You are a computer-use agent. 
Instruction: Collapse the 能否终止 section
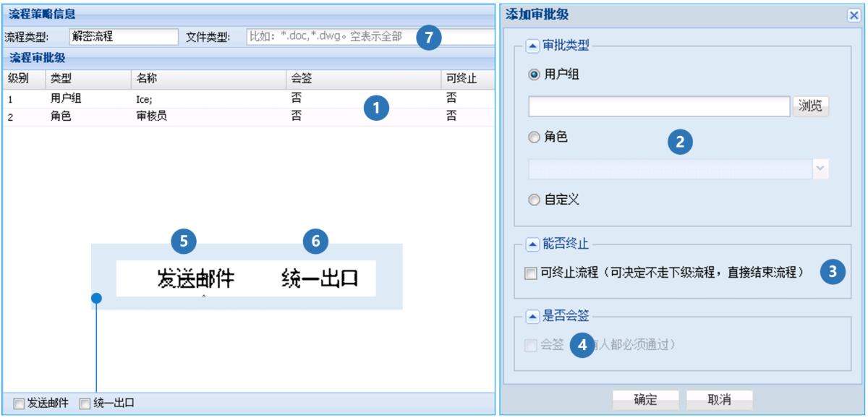[x=532, y=244]
